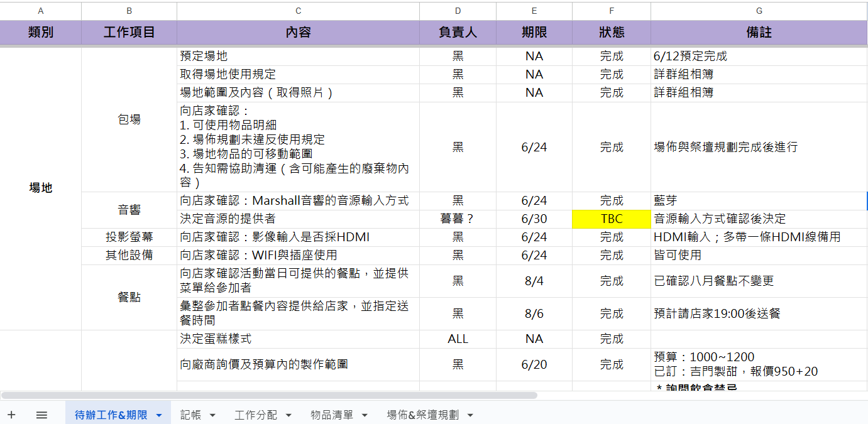Open dropdown arrow on 待辦工作&期限 tab

pyautogui.click(x=159, y=415)
